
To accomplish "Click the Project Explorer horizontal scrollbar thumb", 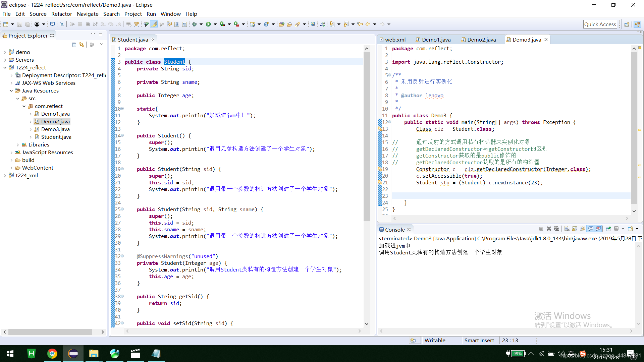I will pyautogui.click(x=50, y=332).
